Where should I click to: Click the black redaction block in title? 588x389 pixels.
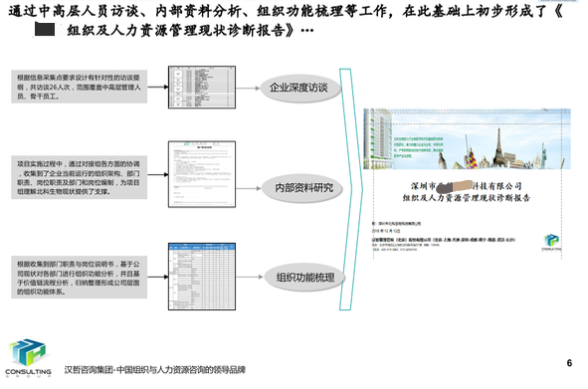(x=45, y=29)
